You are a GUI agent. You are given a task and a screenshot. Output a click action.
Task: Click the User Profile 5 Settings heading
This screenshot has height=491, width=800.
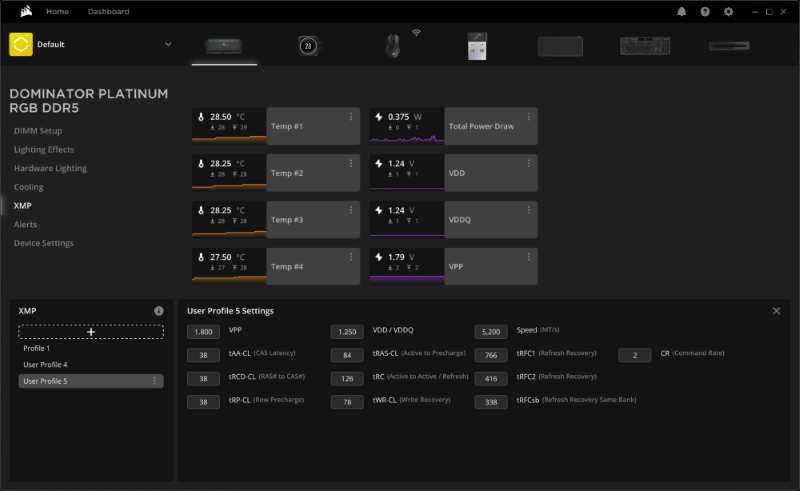point(230,311)
